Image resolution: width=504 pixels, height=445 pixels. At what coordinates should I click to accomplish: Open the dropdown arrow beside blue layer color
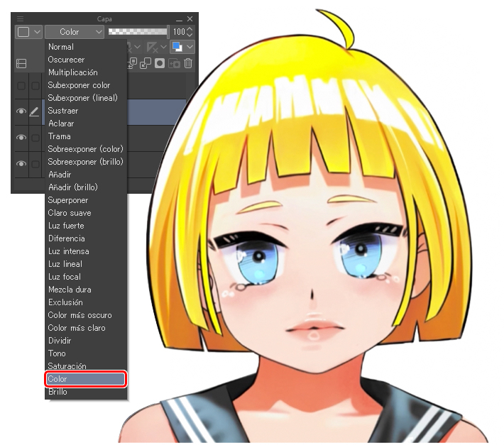pyautogui.click(x=189, y=47)
